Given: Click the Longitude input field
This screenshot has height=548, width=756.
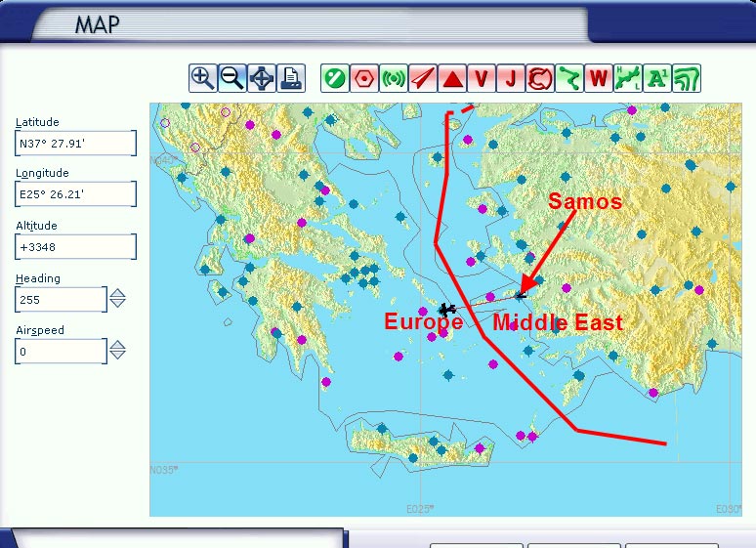Looking at the screenshot, I should (x=75, y=194).
